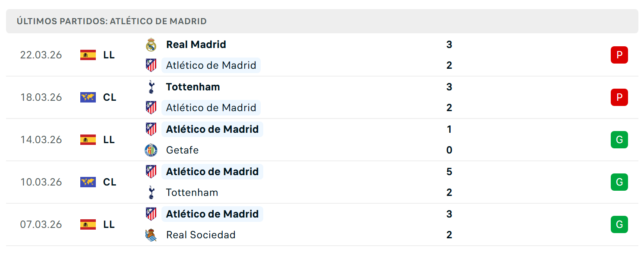
Task: Open the Real Madrid team link
Action: point(196,45)
